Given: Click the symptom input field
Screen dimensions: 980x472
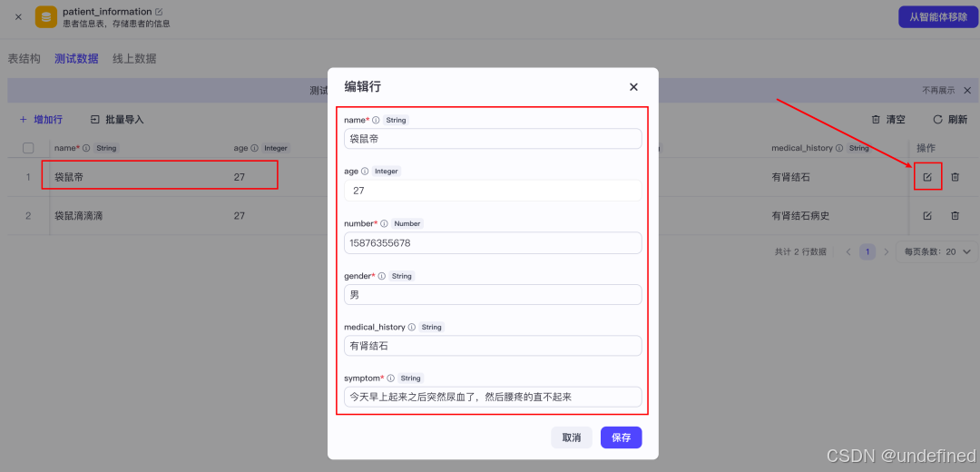Looking at the screenshot, I should point(493,397).
